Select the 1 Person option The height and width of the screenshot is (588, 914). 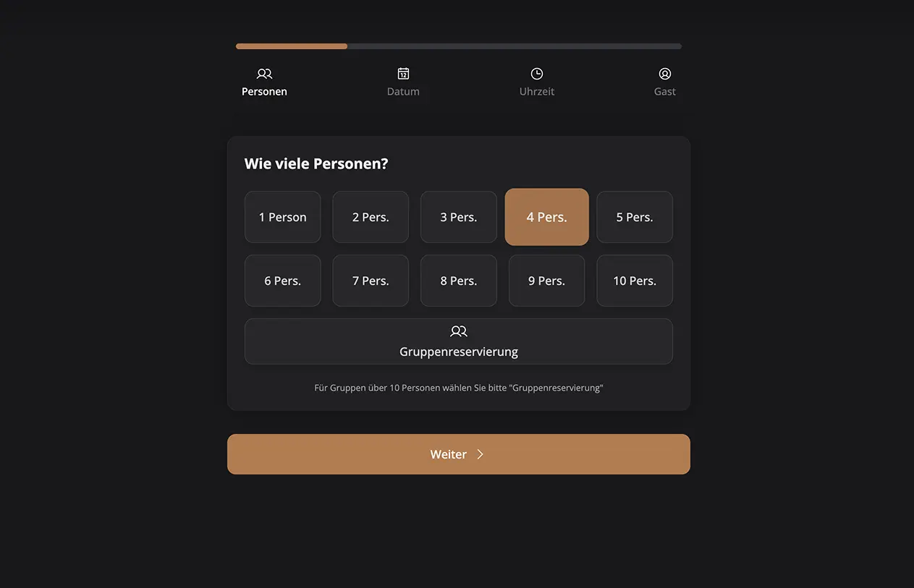[283, 217]
